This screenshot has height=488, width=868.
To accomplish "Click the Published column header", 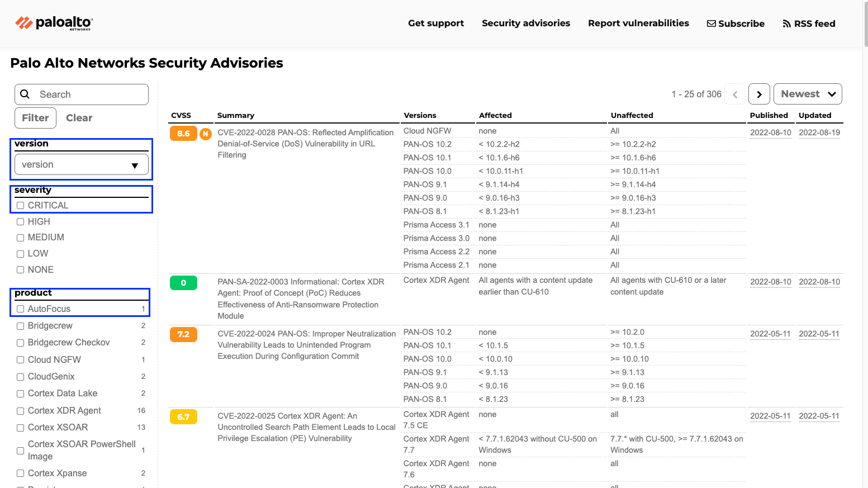I will click(x=769, y=115).
